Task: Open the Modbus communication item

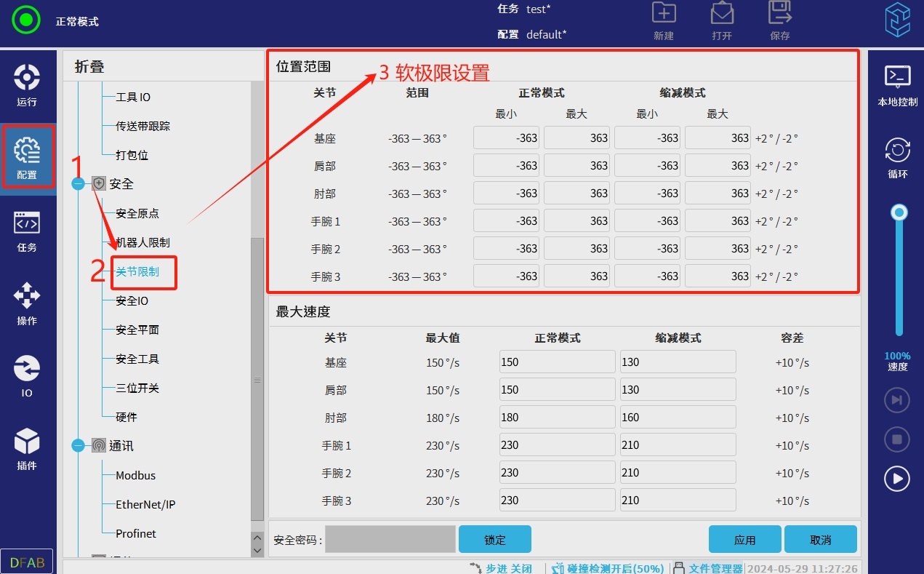Action: [136, 475]
